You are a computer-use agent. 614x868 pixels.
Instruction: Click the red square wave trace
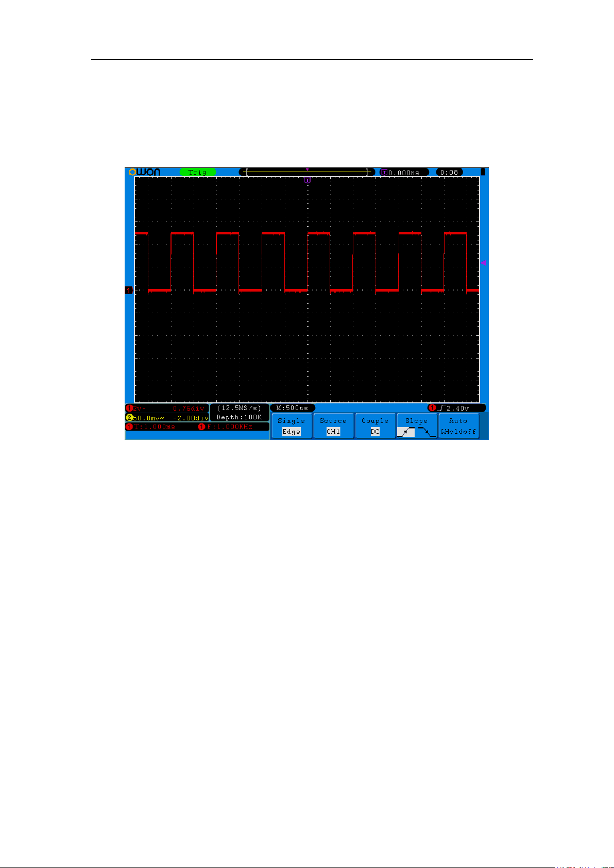click(x=307, y=262)
